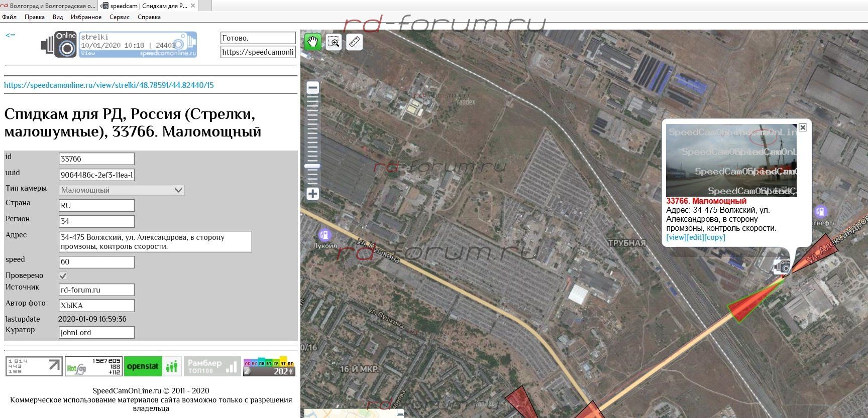Select the ruler distance measurement tool

click(x=355, y=42)
